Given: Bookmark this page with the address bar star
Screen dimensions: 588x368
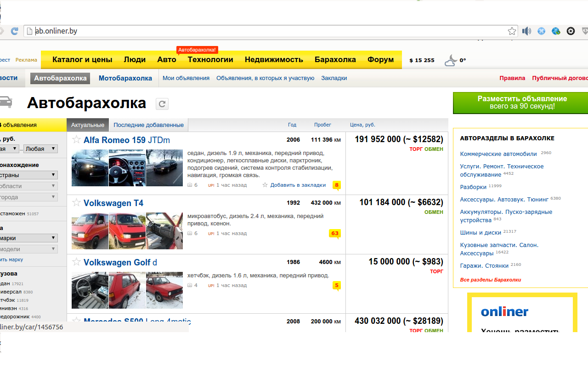Looking at the screenshot, I should 512,31.
